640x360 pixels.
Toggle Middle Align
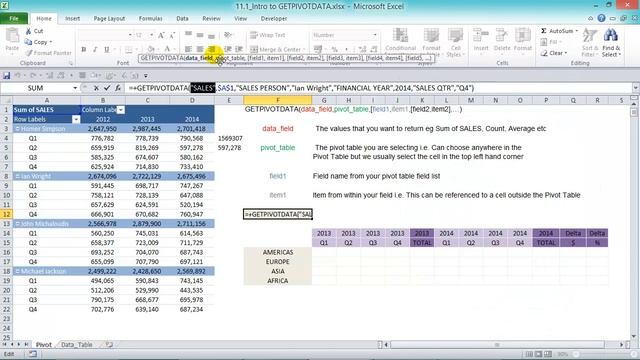[x=200, y=35]
